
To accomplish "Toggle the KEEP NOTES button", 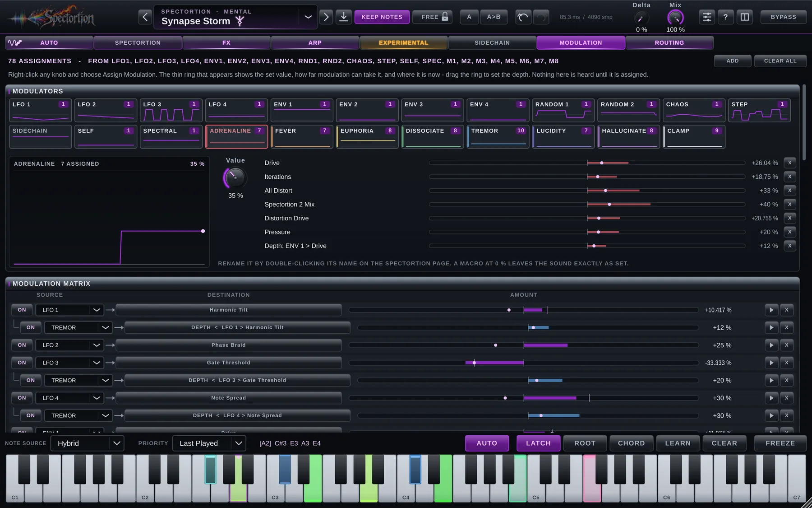I will [382, 17].
